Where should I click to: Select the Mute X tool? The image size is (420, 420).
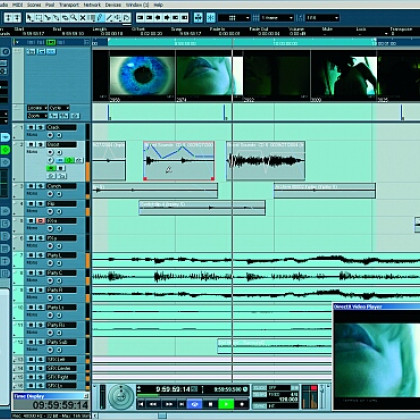[x=82, y=17]
